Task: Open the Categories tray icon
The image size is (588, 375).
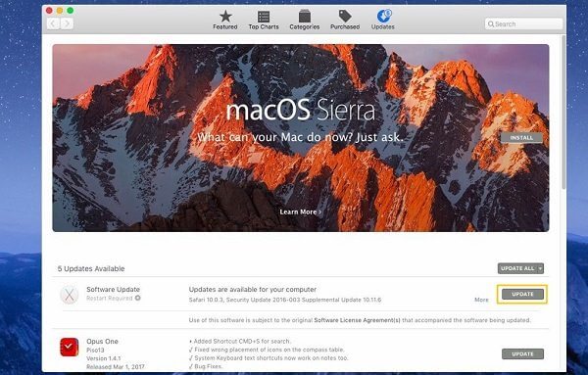Action: click(304, 16)
